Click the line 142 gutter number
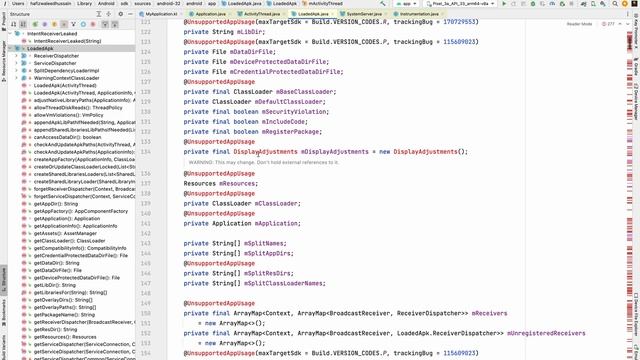Image resolution: width=640 pixels, height=360 pixels. coord(145,233)
